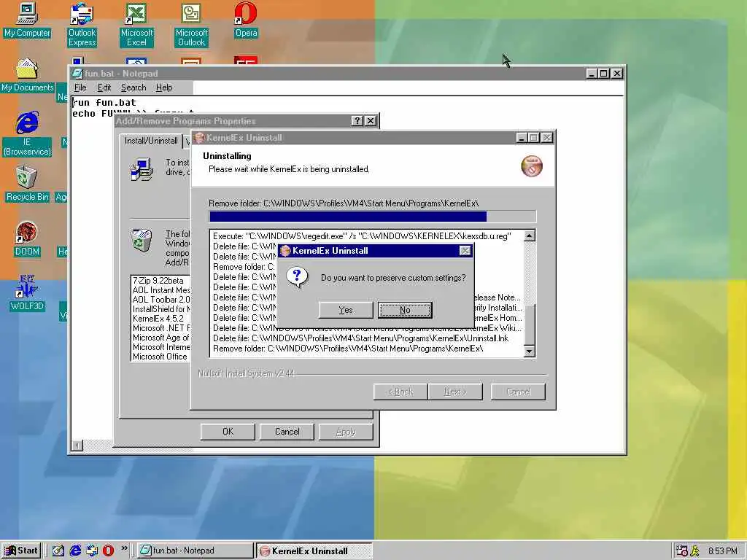The image size is (747, 560).
Task: Click Cancel in KernelEx uninstaller window
Action: 518,392
